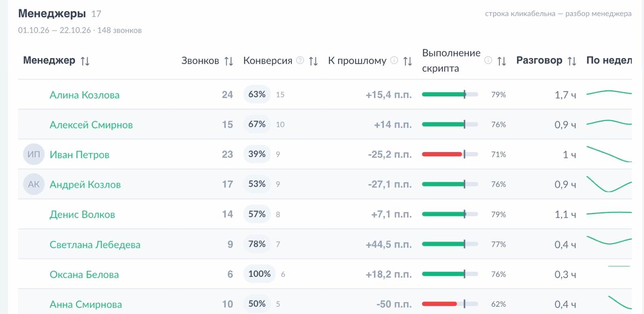This screenshot has width=644, height=314.
Task: Open manager Светлана Лебедева
Action: (95, 245)
